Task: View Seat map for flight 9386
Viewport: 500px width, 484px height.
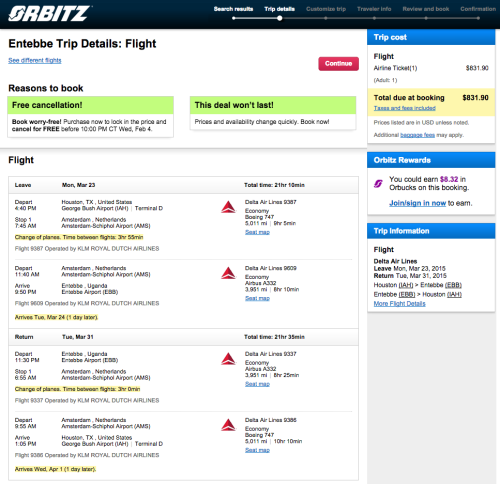Action: [x=257, y=450]
